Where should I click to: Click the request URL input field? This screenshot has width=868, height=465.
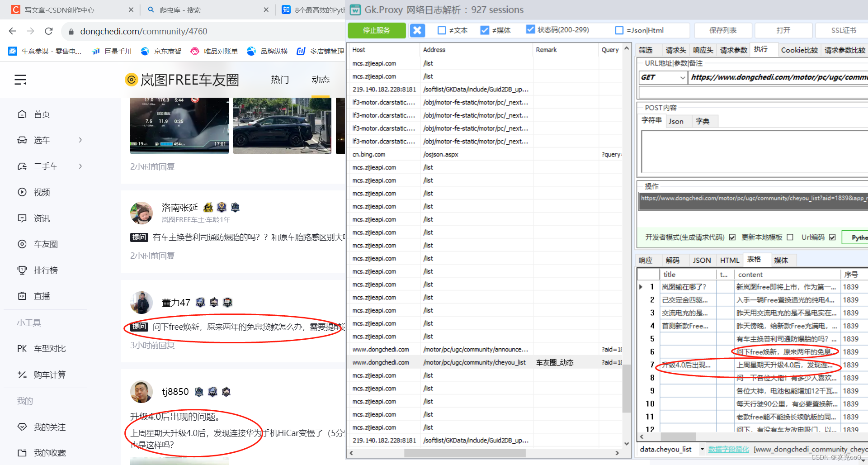point(778,78)
